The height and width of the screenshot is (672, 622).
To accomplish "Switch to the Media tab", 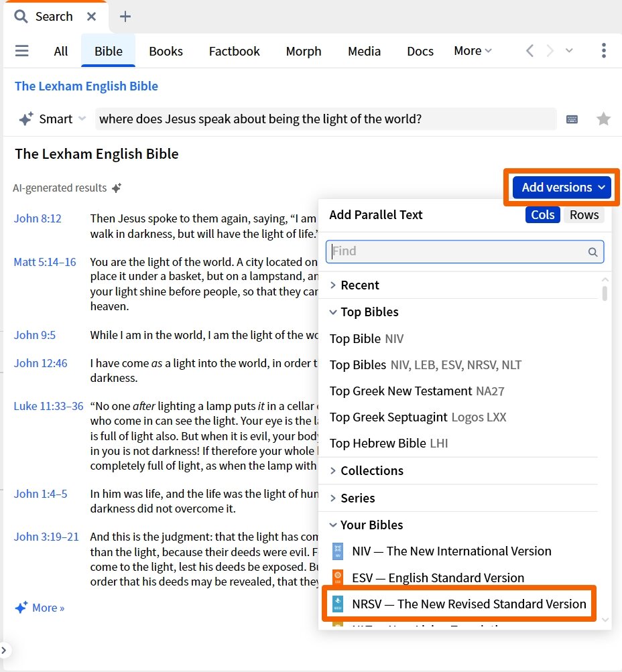I will click(365, 51).
